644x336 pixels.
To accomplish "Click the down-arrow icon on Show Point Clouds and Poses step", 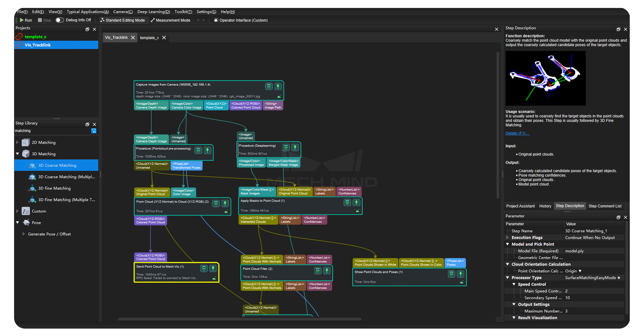I will [460, 274].
